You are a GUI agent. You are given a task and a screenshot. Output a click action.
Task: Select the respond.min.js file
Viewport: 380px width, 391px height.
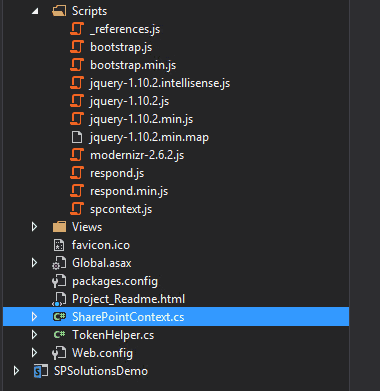129,191
